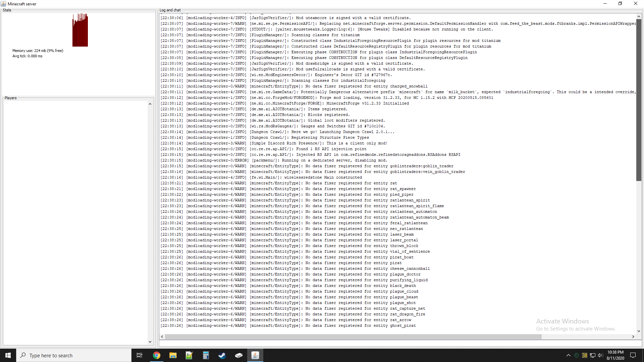The image size is (644, 362).
Task: Click the green circular tray icon
Action: pos(577,355)
